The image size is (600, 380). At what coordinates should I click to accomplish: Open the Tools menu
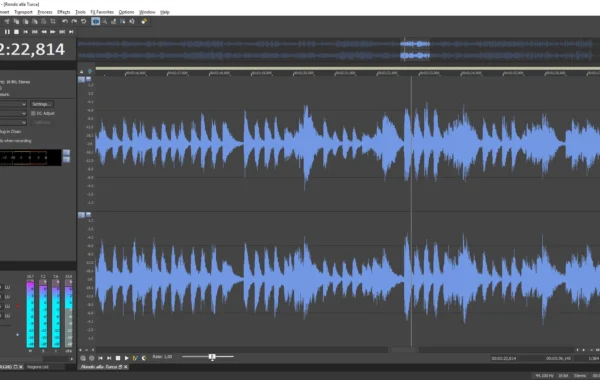click(x=80, y=12)
